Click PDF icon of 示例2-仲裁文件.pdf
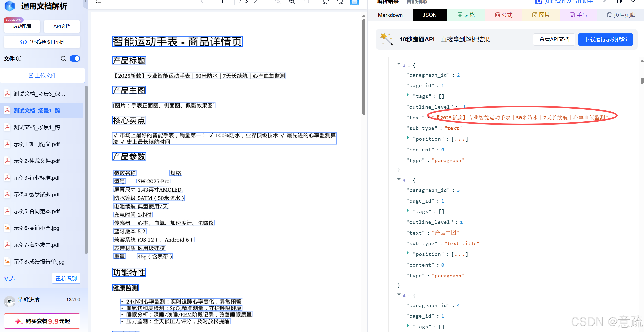 (7, 161)
